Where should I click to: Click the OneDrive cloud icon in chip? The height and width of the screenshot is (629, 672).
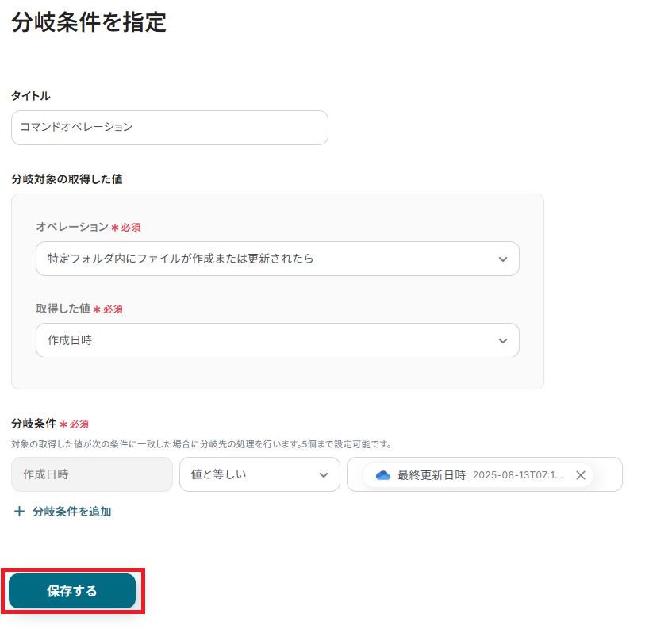383,475
